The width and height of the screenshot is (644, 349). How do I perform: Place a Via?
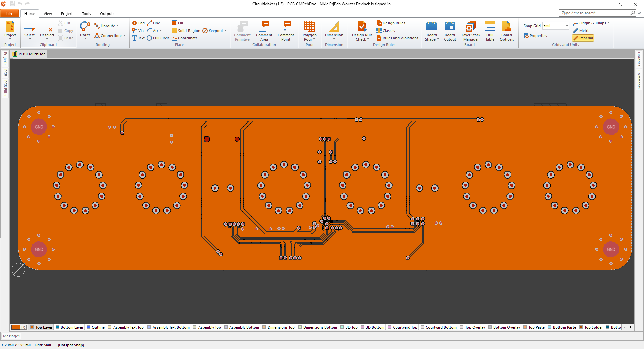click(138, 30)
